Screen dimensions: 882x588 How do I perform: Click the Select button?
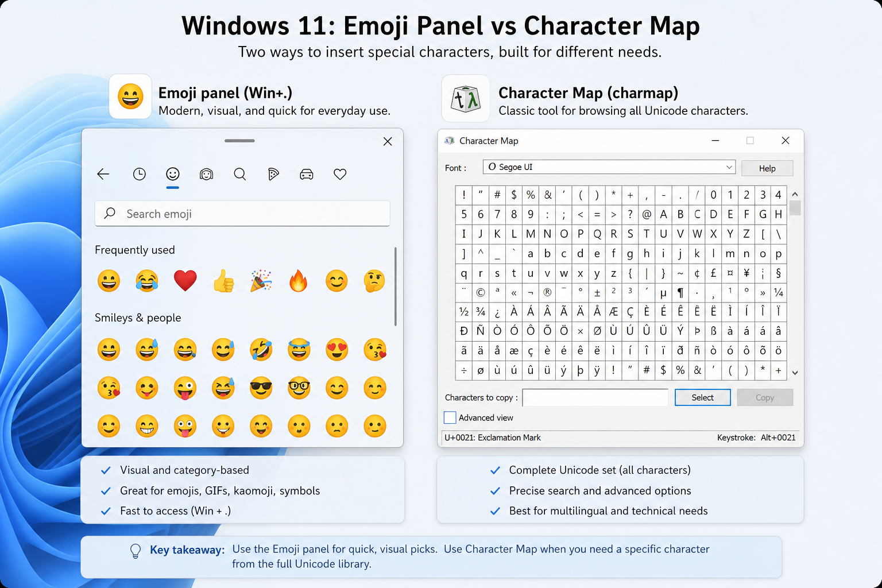pyautogui.click(x=703, y=397)
